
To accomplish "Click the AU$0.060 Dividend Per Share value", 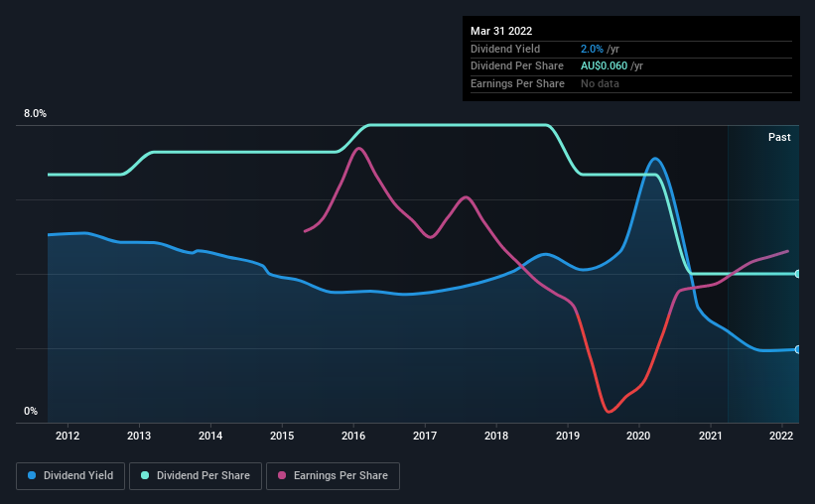I will (604, 66).
